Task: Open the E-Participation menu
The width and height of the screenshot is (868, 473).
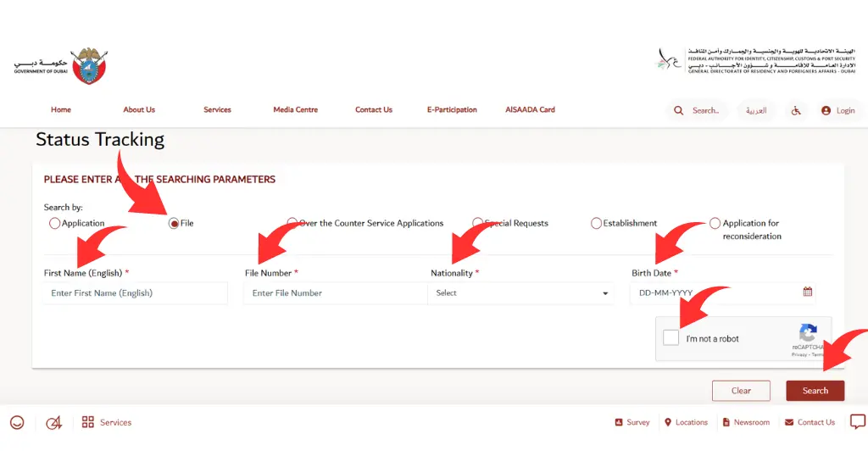Action: click(452, 109)
